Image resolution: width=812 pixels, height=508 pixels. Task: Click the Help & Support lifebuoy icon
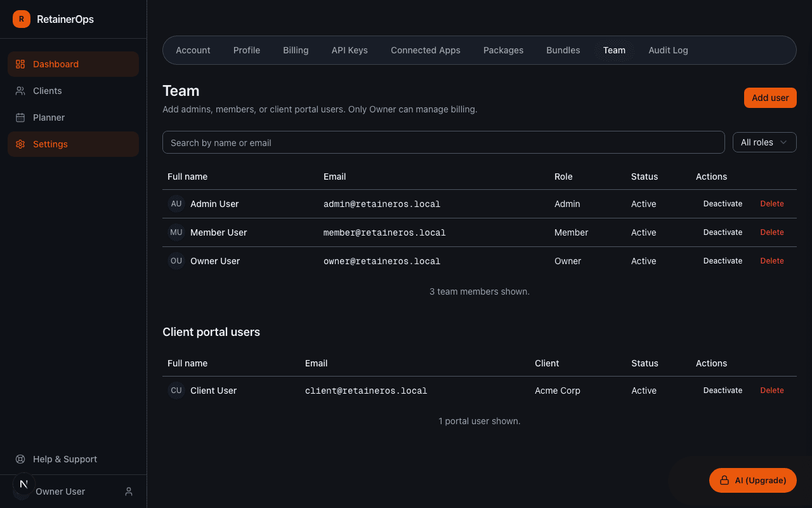pos(20,459)
